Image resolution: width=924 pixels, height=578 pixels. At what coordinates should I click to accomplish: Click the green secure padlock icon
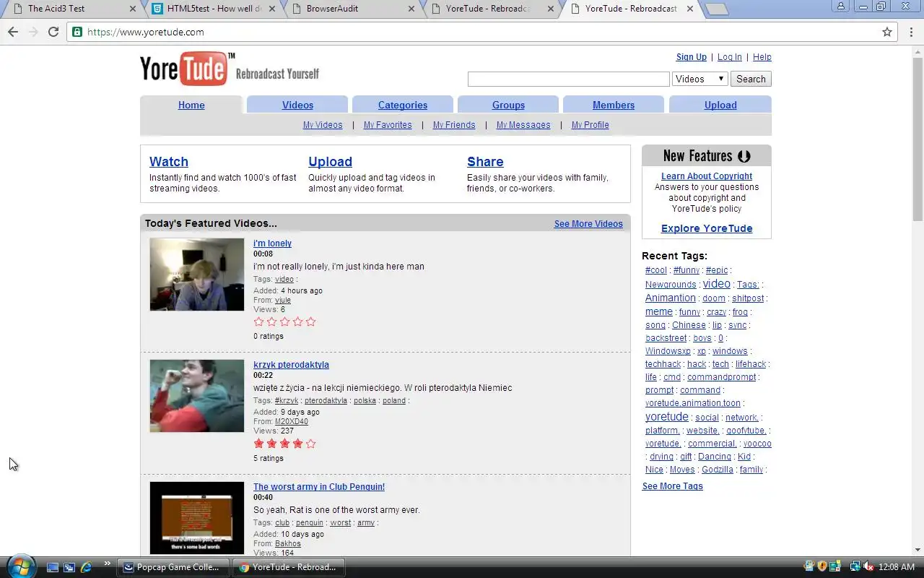(x=77, y=32)
